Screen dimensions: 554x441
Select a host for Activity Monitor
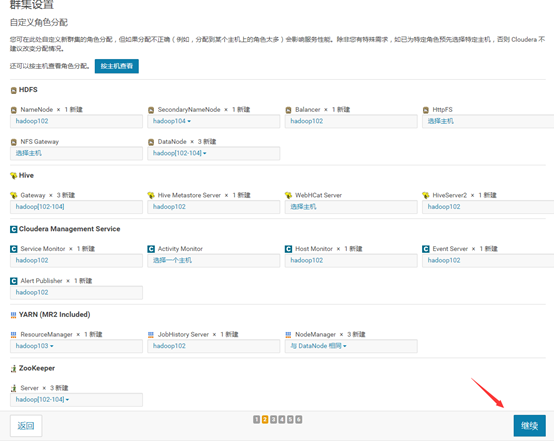click(x=214, y=260)
